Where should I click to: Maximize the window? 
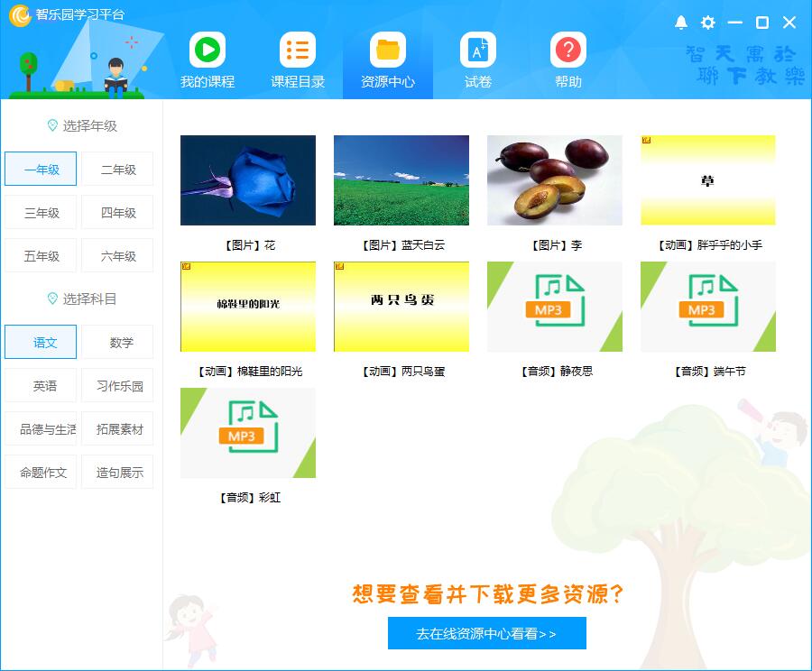click(762, 23)
